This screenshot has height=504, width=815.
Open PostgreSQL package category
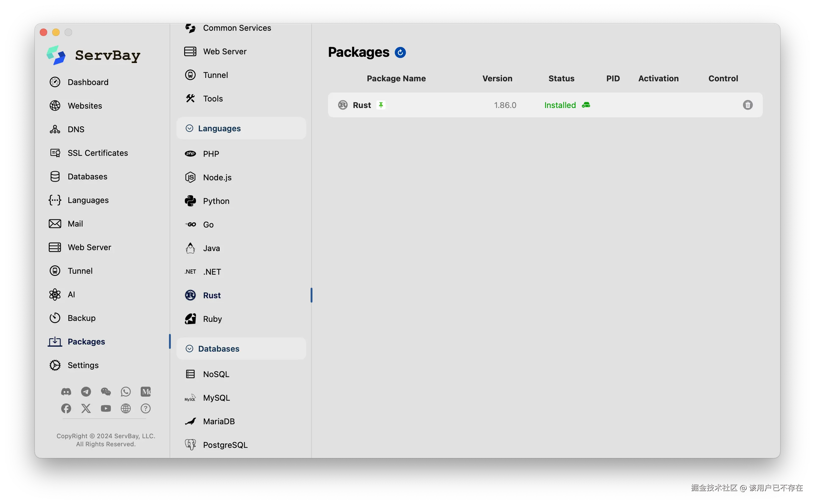(x=225, y=445)
